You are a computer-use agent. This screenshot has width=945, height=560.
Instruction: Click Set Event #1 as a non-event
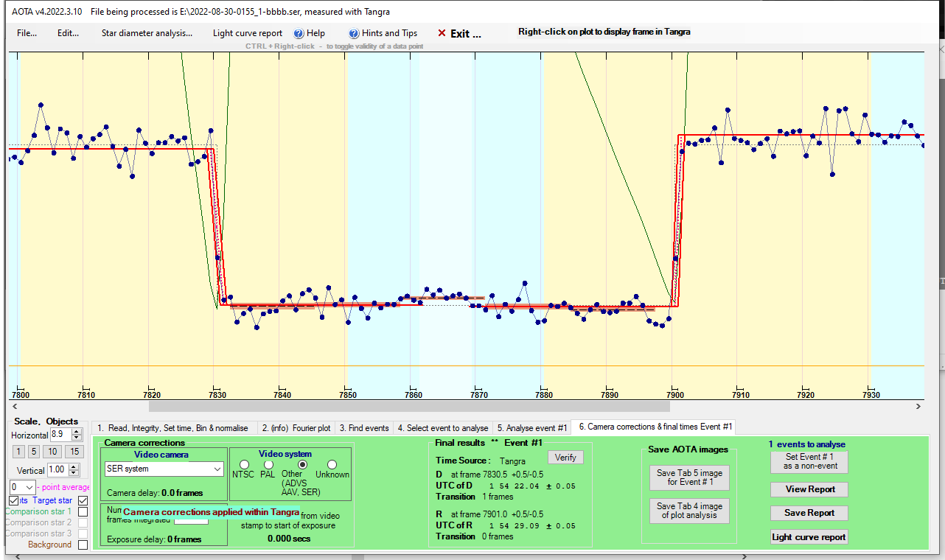point(809,462)
